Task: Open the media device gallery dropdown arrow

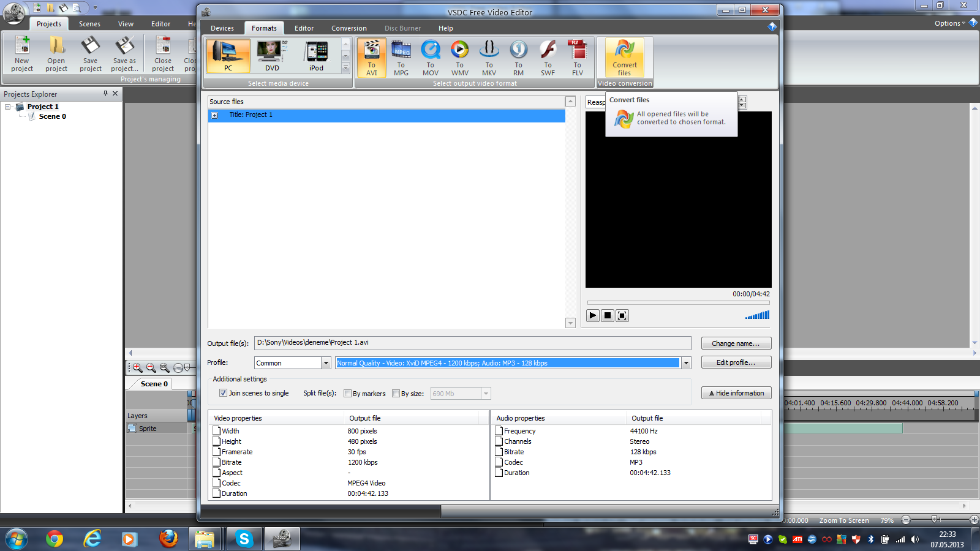Action: click(x=345, y=69)
